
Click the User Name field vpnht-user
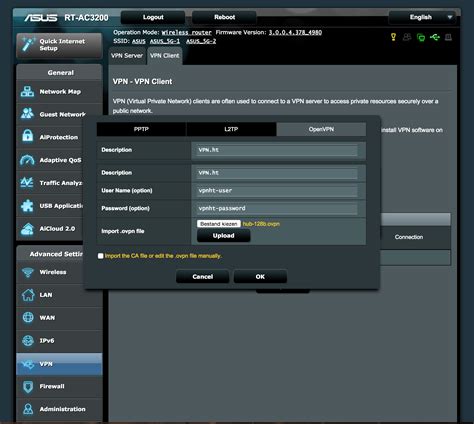pyautogui.click(x=277, y=191)
